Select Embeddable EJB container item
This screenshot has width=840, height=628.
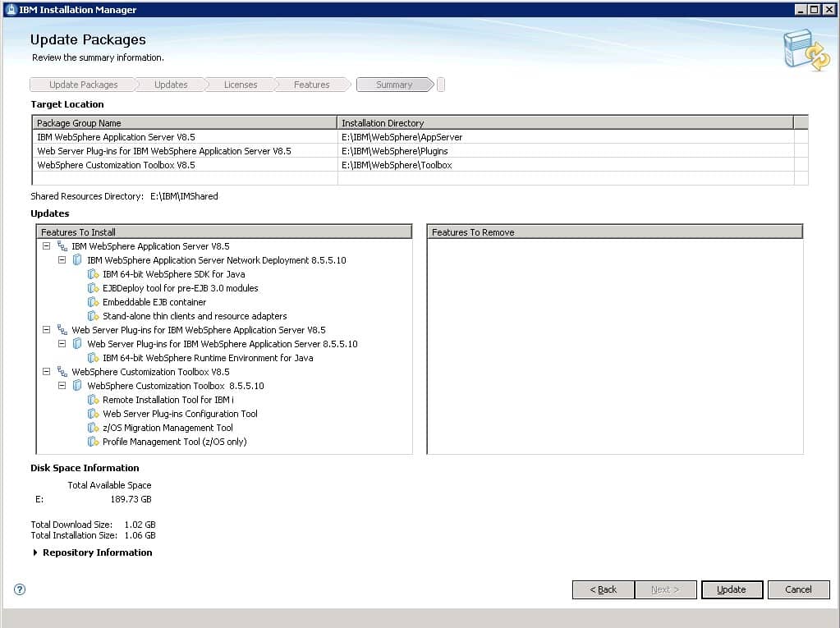point(154,302)
